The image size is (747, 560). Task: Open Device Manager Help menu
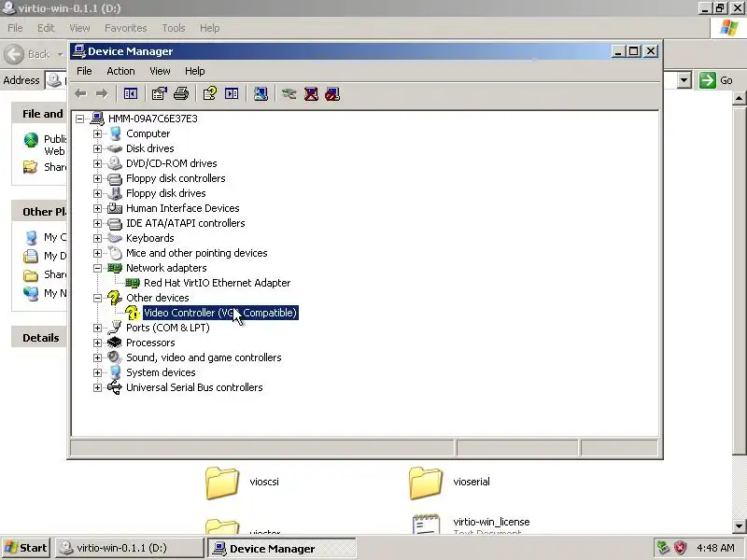[195, 71]
